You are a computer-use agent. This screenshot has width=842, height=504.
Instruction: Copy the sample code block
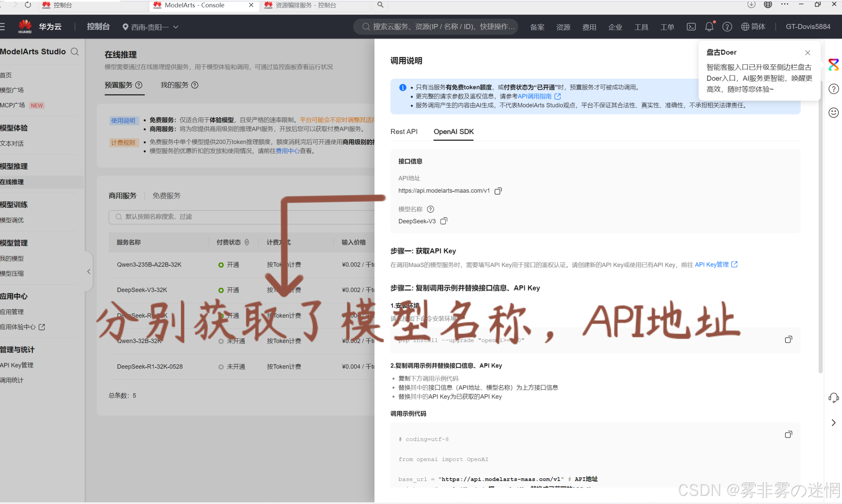pos(788,435)
